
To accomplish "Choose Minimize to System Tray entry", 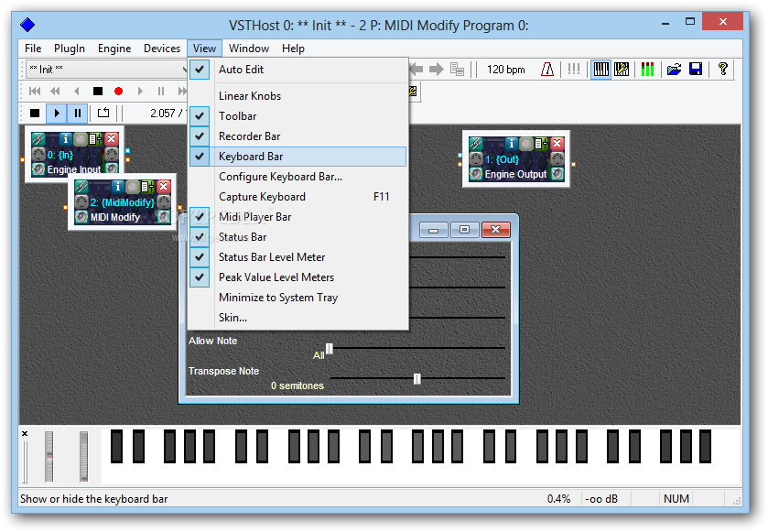I will point(298,298).
